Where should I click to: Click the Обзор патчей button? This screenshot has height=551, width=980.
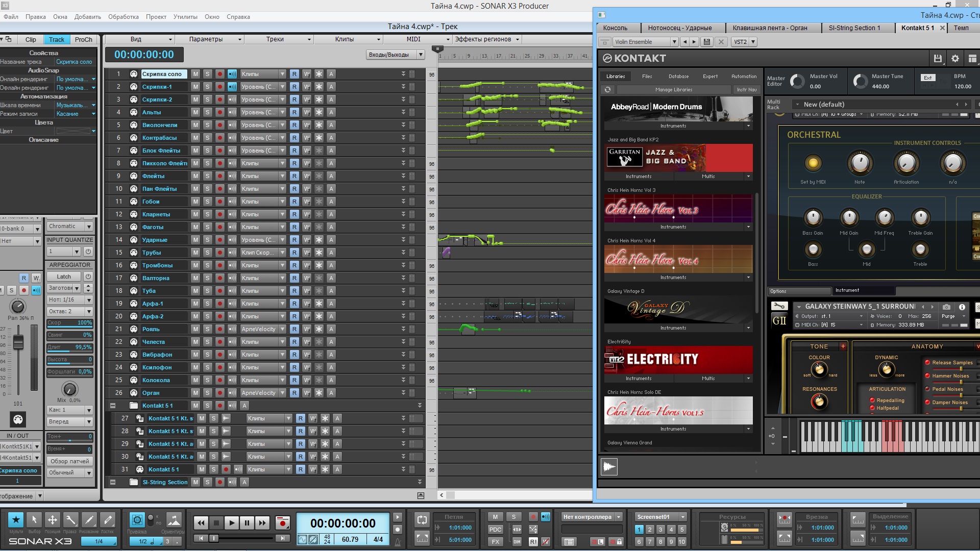click(69, 461)
